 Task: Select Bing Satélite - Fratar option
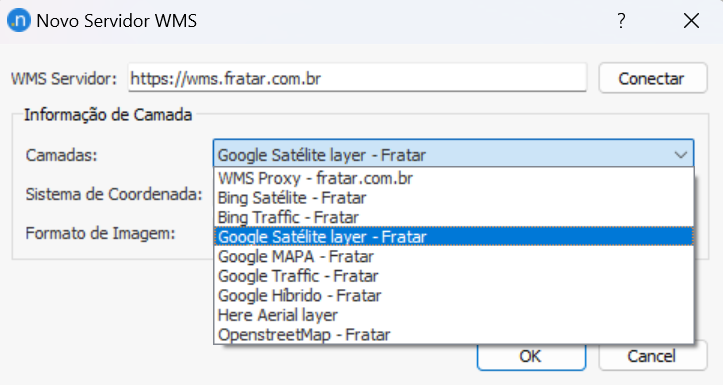coord(454,198)
